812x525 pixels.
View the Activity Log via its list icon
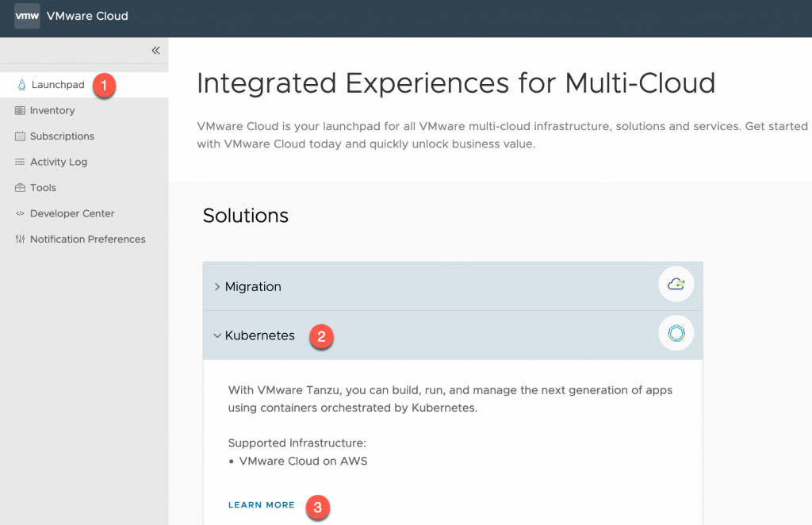19,162
